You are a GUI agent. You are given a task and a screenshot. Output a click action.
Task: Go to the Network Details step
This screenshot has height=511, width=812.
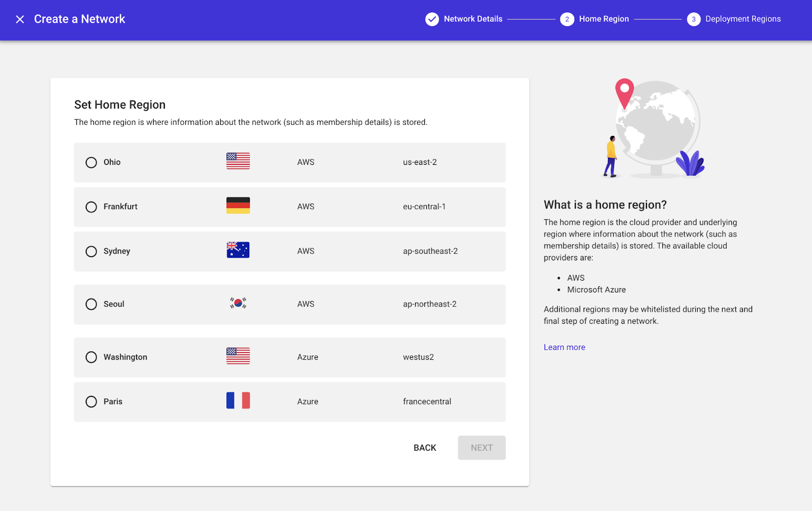coord(472,19)
